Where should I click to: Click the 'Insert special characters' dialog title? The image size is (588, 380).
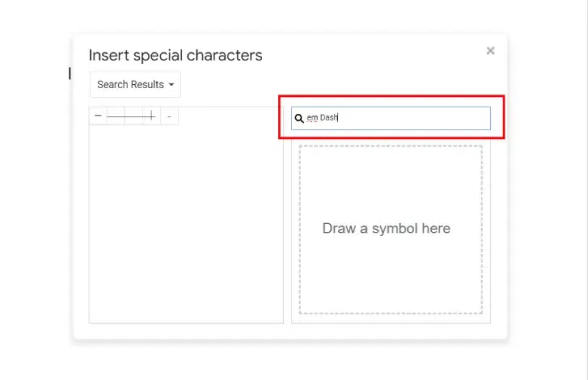tap(176, 55)
